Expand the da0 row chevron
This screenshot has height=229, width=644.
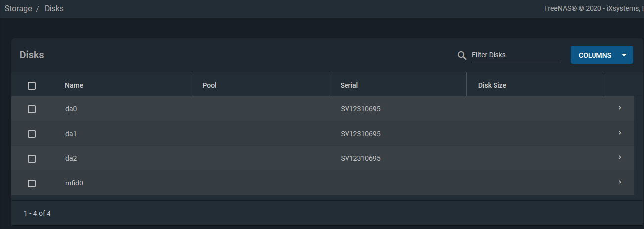[x=620, y=108]
